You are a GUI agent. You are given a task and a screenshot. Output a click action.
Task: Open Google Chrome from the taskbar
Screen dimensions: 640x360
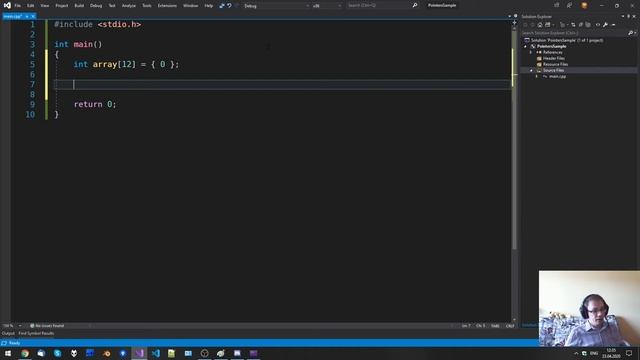(25, 353)
